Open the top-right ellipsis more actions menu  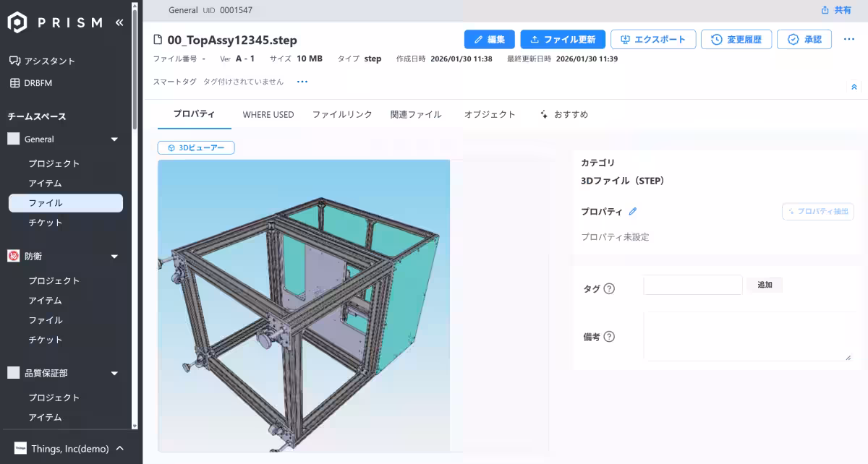848,40
